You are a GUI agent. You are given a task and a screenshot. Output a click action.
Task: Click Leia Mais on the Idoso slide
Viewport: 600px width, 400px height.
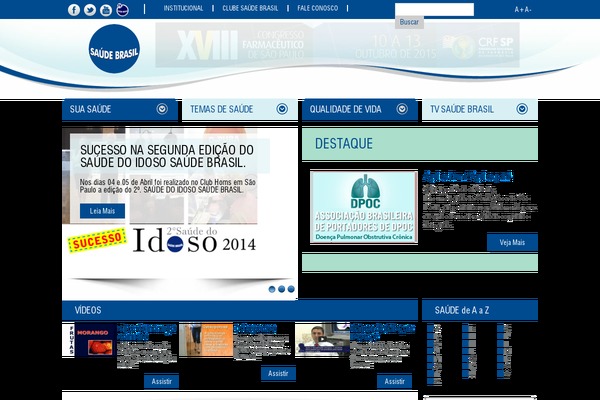click(102, 211)
